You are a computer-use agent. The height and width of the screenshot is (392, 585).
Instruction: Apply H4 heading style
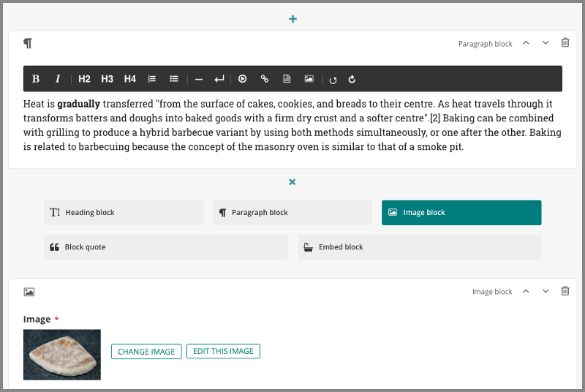click(129, 79)
